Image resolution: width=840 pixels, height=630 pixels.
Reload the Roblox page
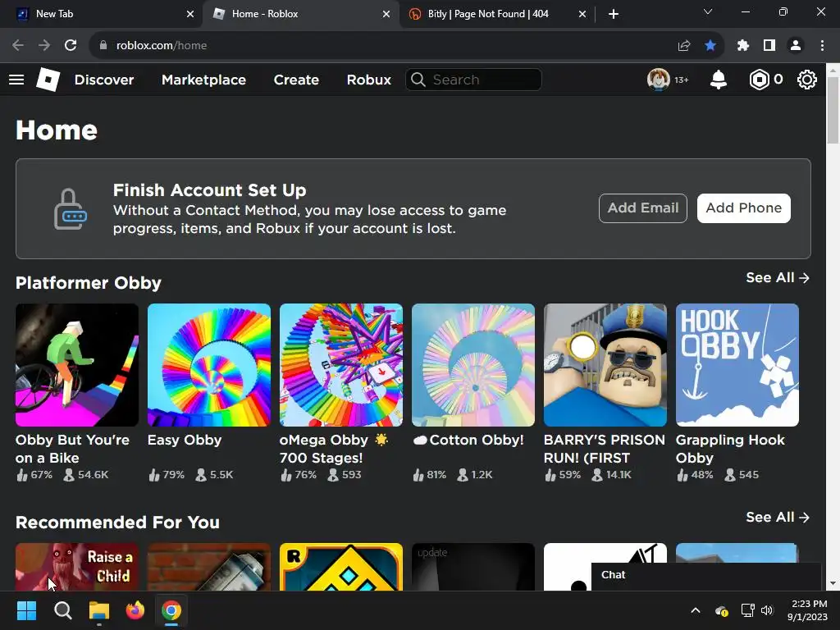(x=71, y=46)
